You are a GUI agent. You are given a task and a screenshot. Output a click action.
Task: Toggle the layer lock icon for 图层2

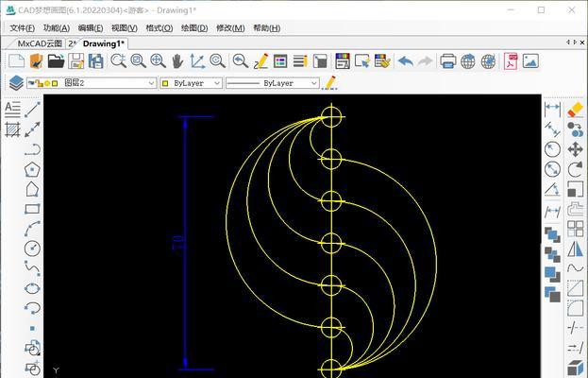tap(39, 83)
